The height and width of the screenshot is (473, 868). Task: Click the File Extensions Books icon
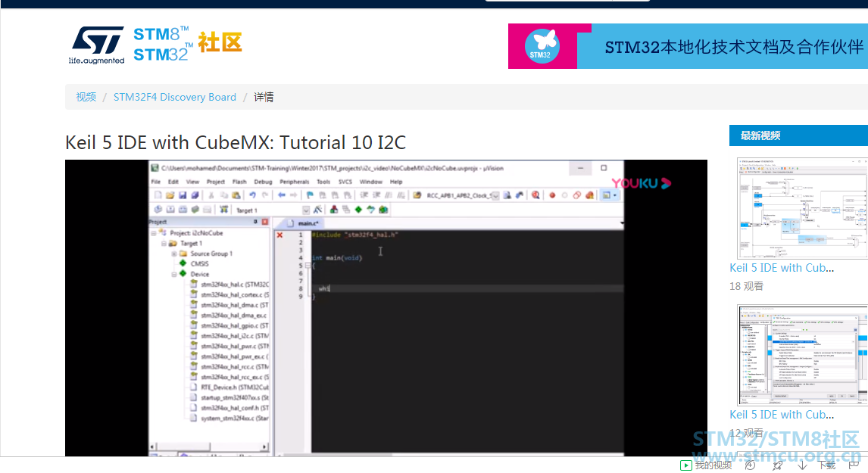click(334, 210)
